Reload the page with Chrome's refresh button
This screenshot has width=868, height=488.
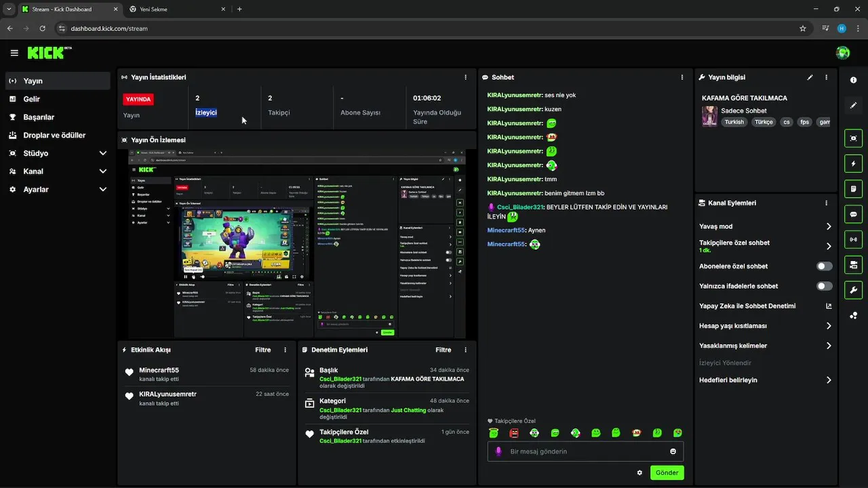point(43,28)
